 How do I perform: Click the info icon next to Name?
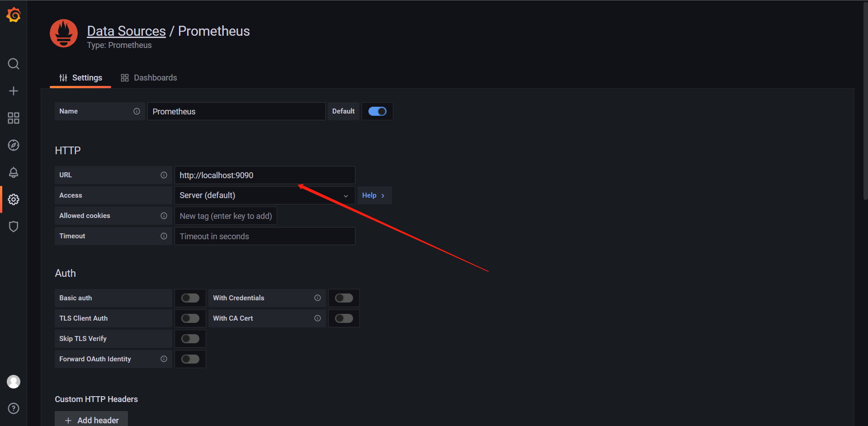[137, 111]
